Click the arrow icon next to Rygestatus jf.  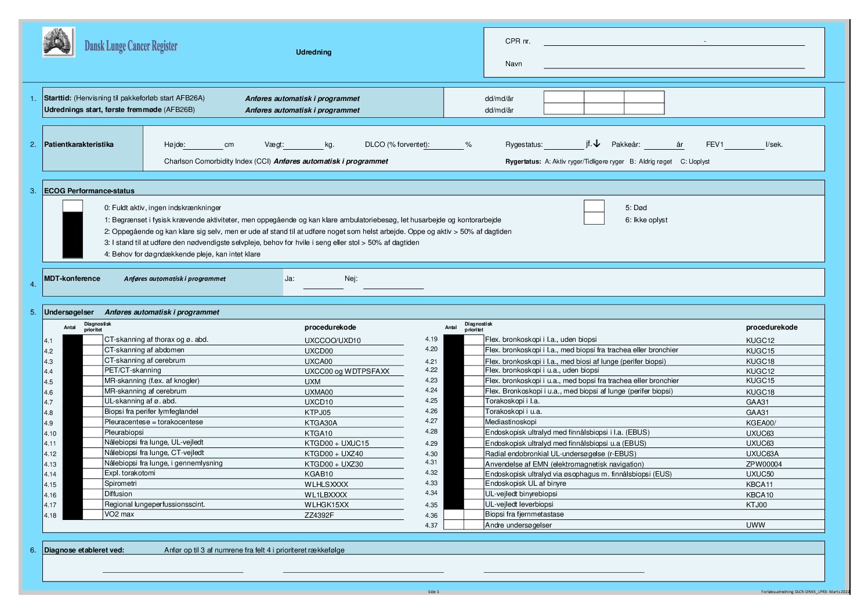tap(596, 144)
